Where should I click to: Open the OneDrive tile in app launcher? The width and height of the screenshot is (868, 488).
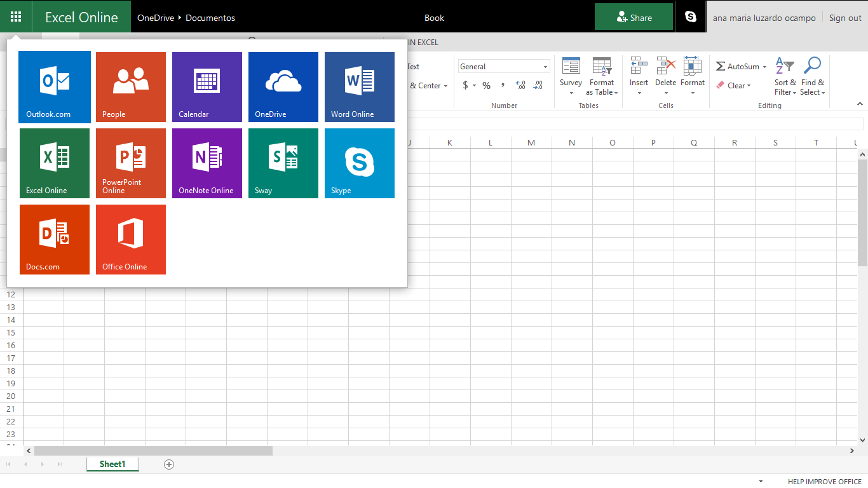coord(283,87)
